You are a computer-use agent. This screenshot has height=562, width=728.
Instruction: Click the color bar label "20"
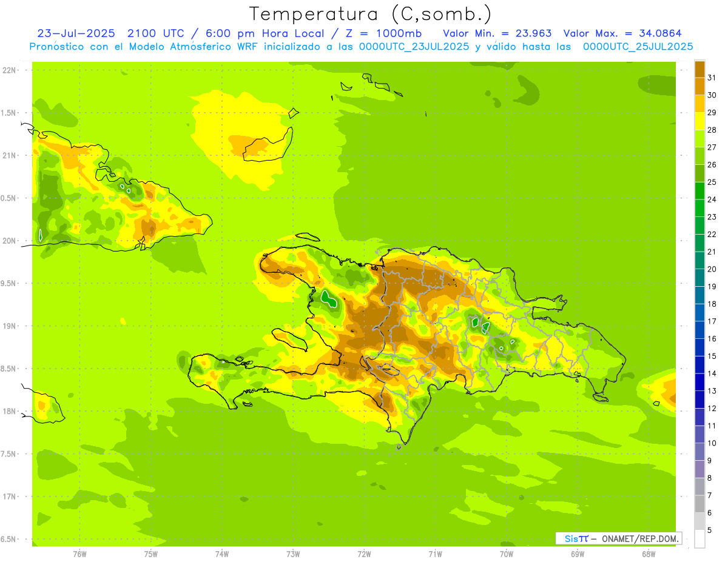712,269
